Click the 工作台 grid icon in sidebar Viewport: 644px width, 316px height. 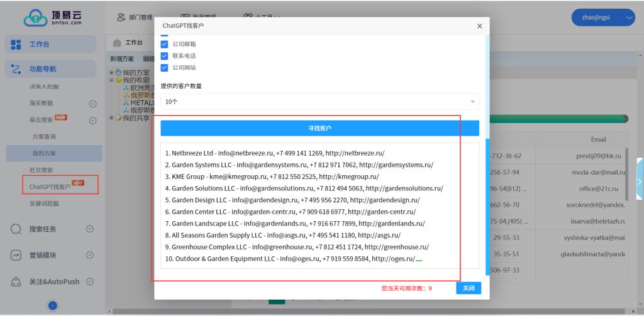[16, 44]
